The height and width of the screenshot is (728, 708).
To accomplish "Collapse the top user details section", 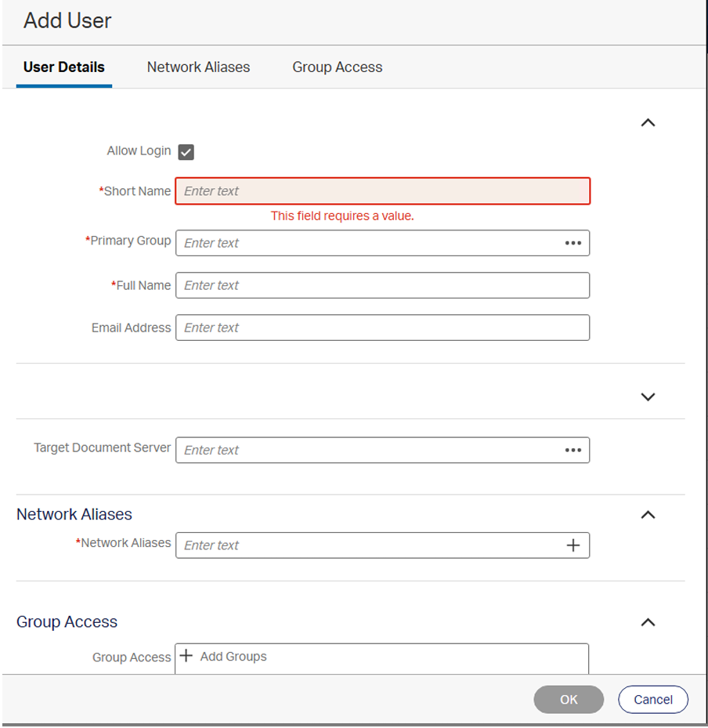I will 648,122.
